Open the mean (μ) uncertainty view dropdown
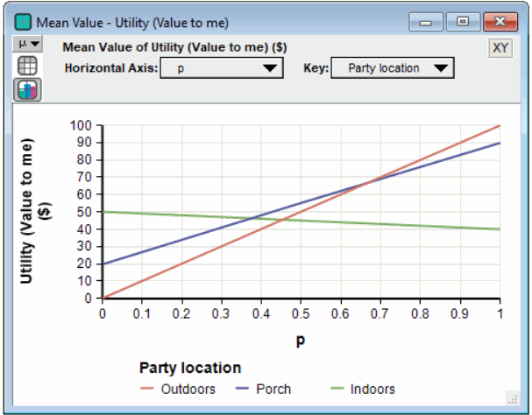 27,44
